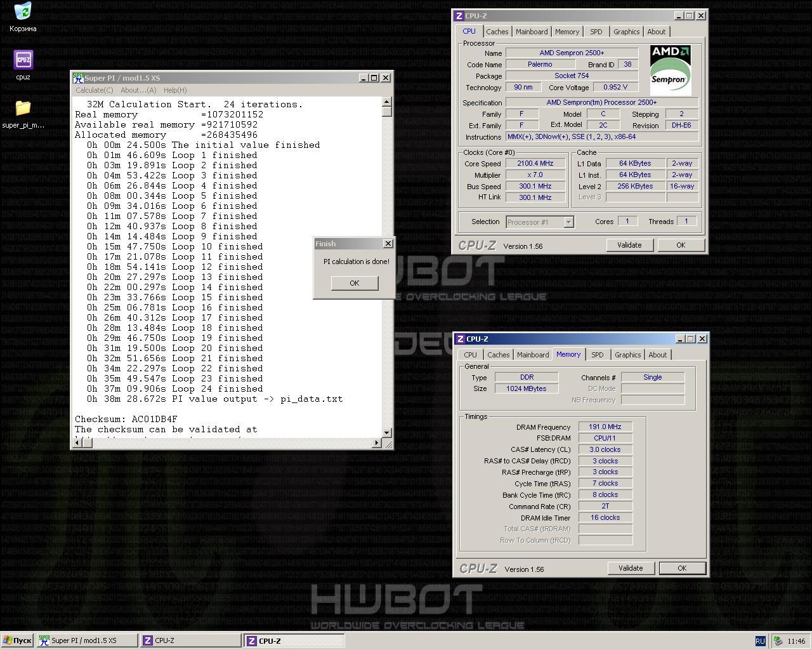The height and width of the screenshot is (650, 812).
Task: Select Graphics tab in top CPU-Z window
Action: (x=627, y=32)
